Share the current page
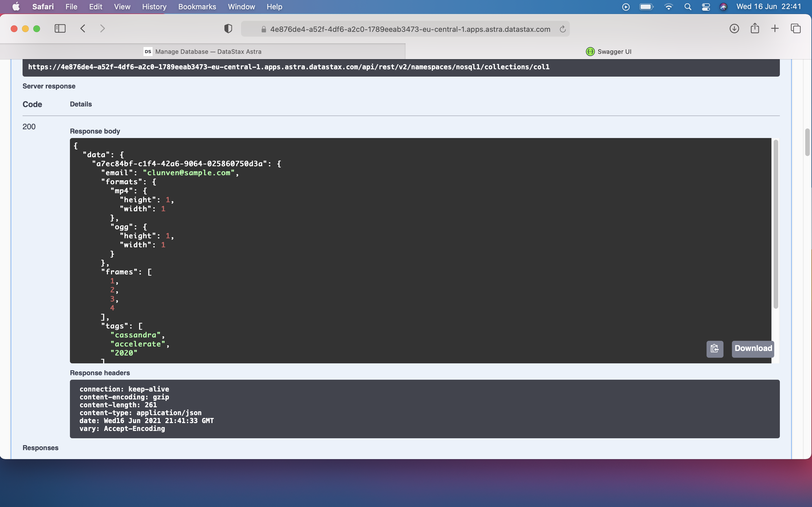 [x=754, y=28]
